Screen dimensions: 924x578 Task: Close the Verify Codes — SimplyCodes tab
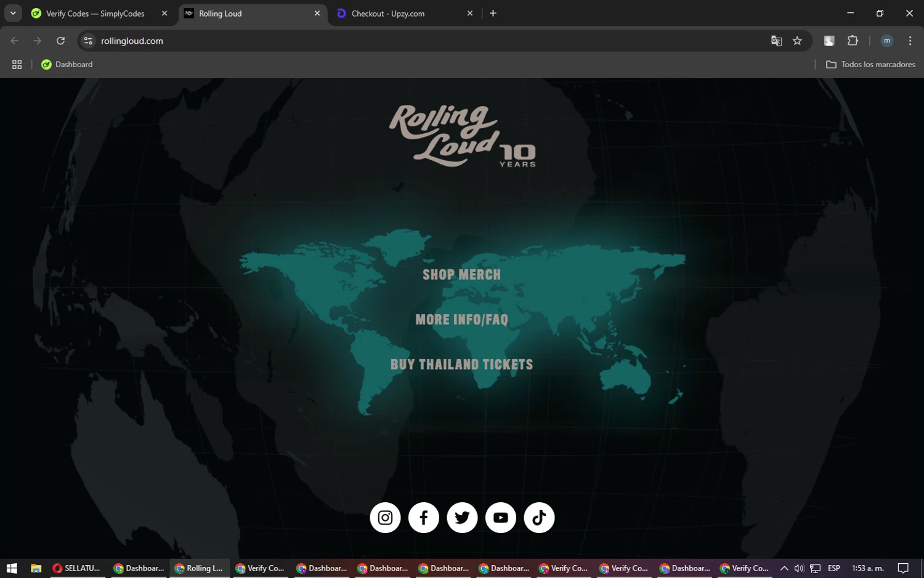[x=164, y=14]
